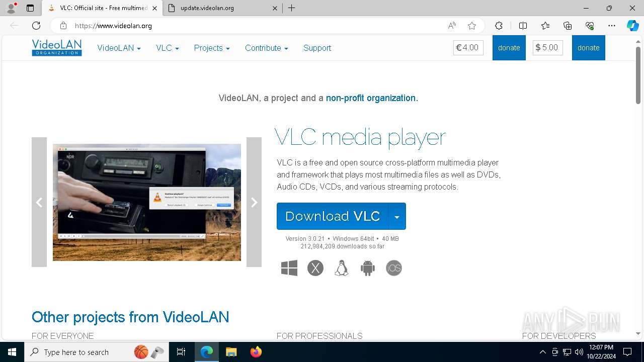Expand the Contribute menu

click(267, 48)
